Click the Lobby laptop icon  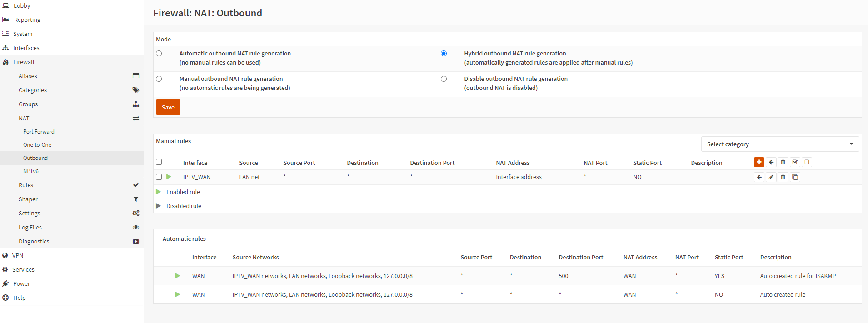click(x=6, y=5)
